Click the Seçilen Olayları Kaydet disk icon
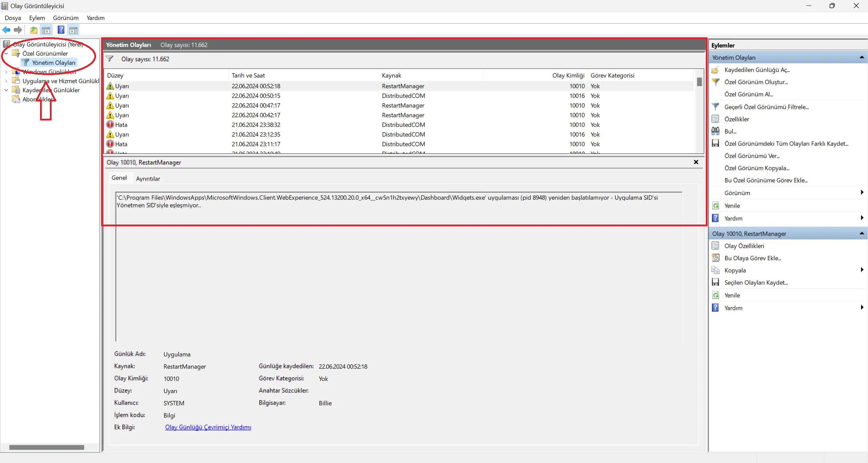Viewport: 868px width, 463px height. tap(715, 283)
